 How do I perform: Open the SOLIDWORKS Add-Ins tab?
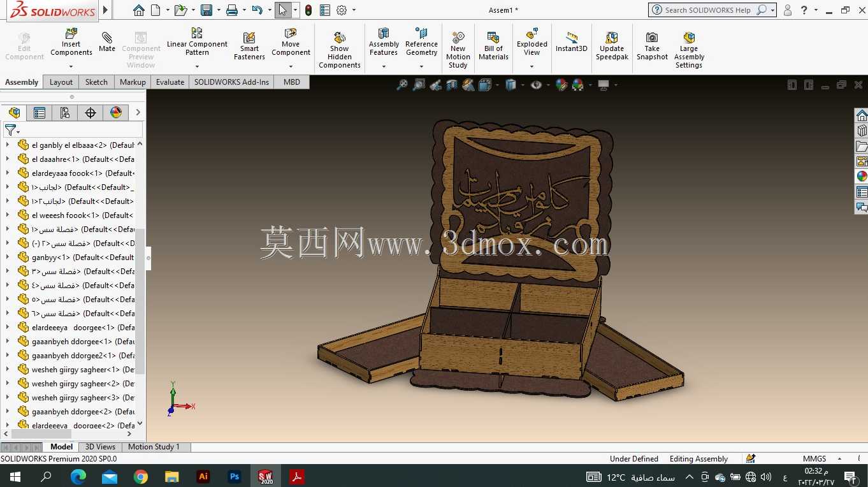(x=231, y=82)
